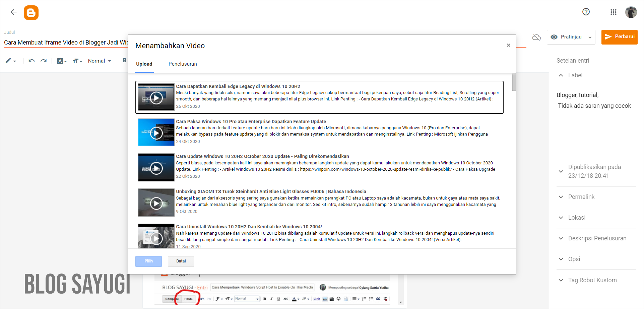Click the cloud save status icon
This screenshot has width=644, height=309.
pos(536,37)
